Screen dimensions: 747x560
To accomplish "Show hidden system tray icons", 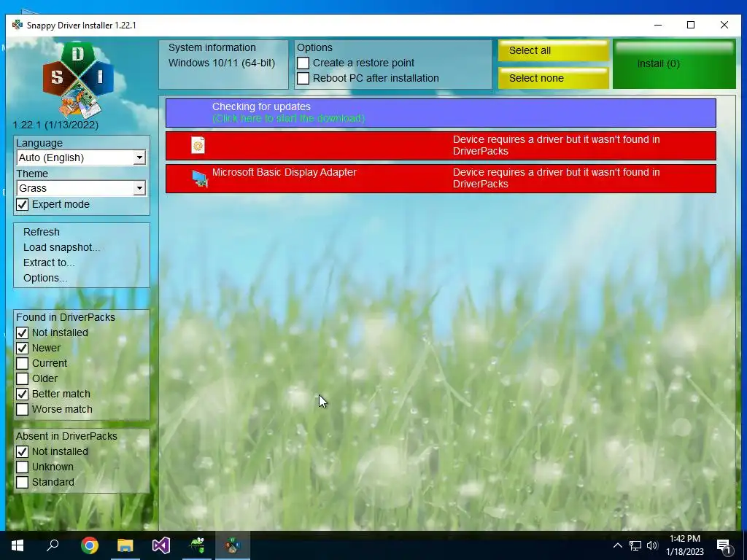I will click(x=617, y=545).
